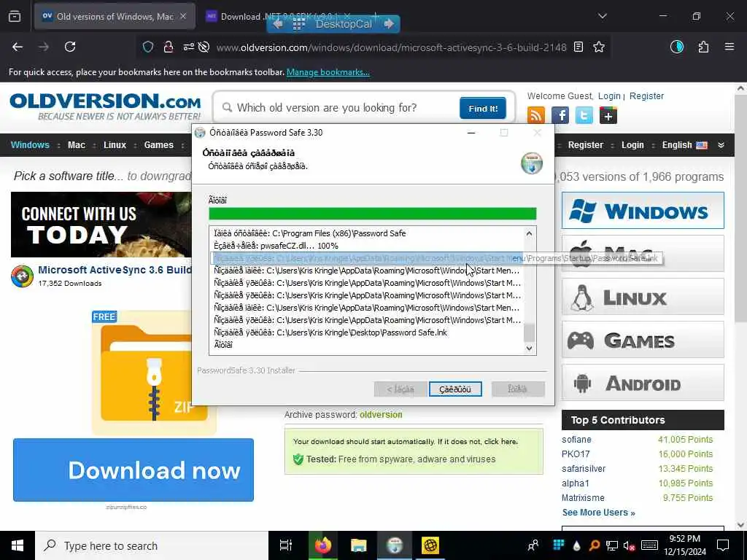747x560 pixels.
Task: Select the pwsafeCZ.dll 100% log line
Action: [367, 246]
